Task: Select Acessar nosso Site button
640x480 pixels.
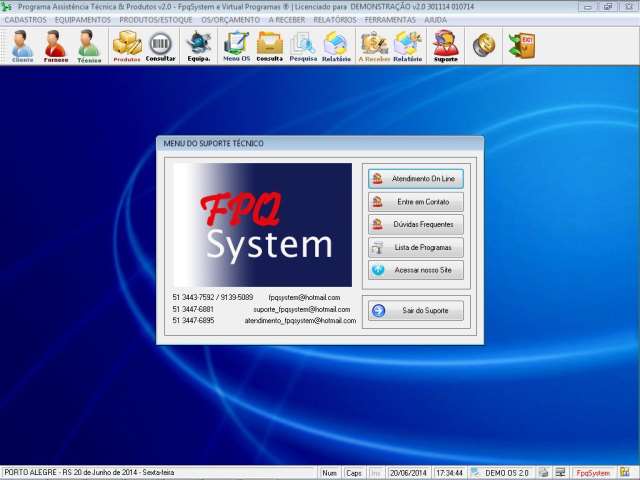Action: point(416,270)
